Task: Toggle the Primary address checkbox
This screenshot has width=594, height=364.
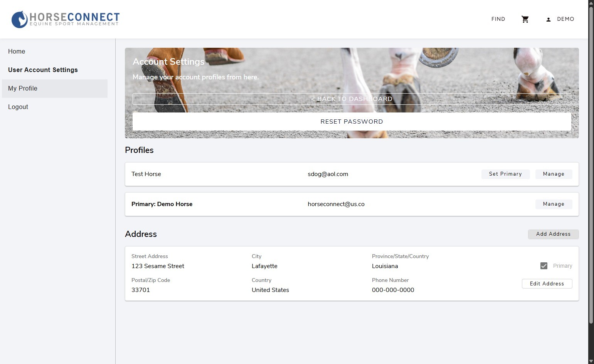Action: click(544, 266)
